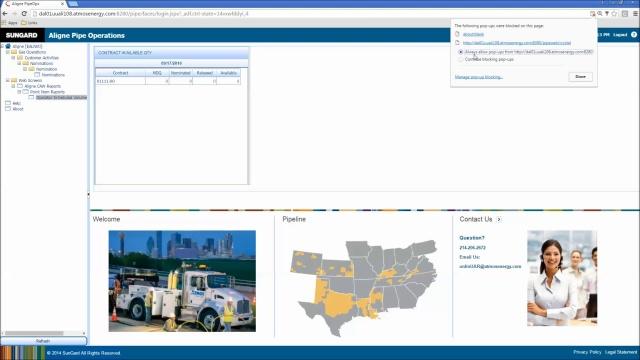Collapse the Web Screens tree folder
The height and width of the screenshot is (360, 640).
(x=7, y=80)
